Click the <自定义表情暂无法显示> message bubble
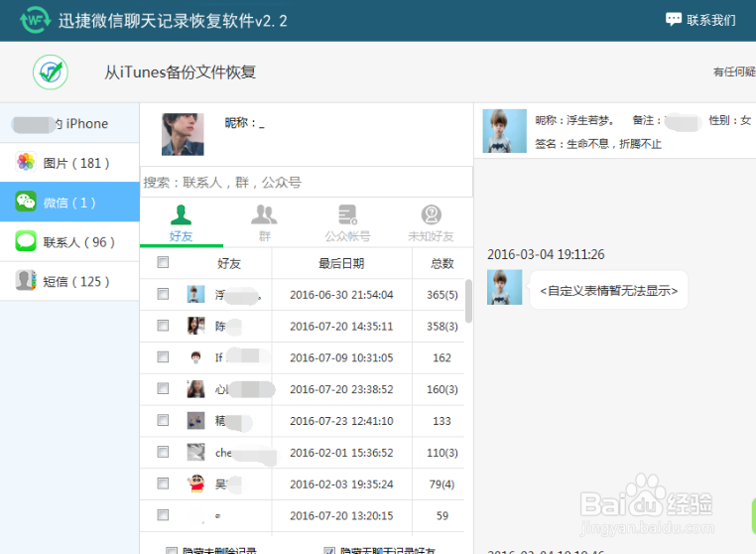The height and width of the screenshot is (554, 756). (x=608, y=290)
